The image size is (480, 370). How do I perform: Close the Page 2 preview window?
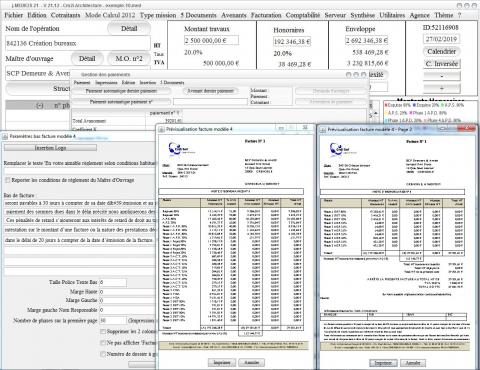(468, 128)
